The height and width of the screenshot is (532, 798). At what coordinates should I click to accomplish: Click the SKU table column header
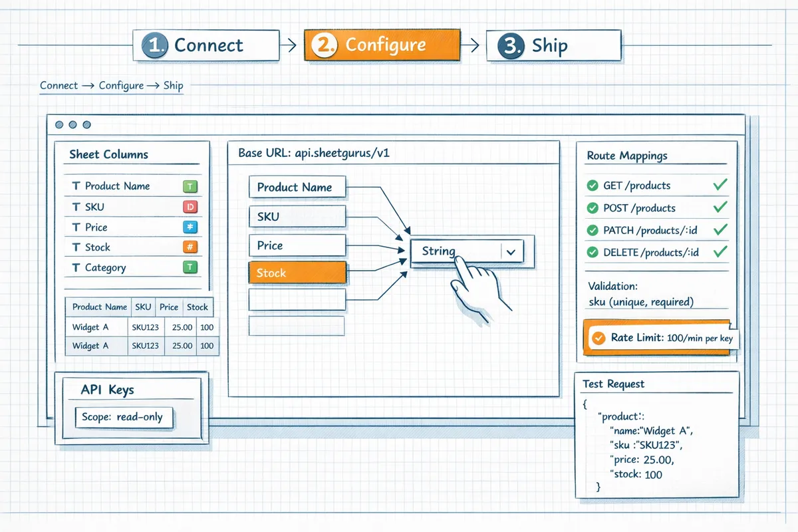coord(143,307)
